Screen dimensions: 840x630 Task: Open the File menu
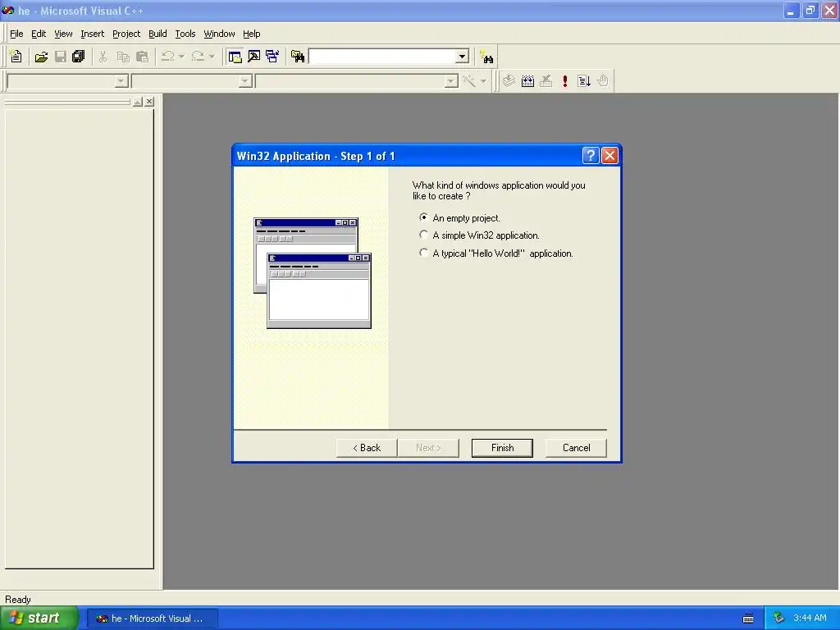16,34
